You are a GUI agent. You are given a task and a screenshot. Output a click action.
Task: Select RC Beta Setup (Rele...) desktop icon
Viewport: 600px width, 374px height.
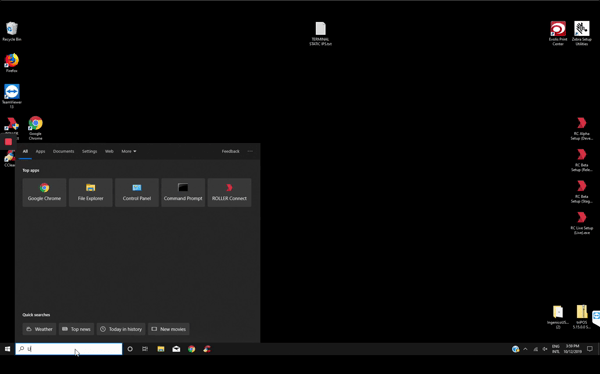click(582, 160)
